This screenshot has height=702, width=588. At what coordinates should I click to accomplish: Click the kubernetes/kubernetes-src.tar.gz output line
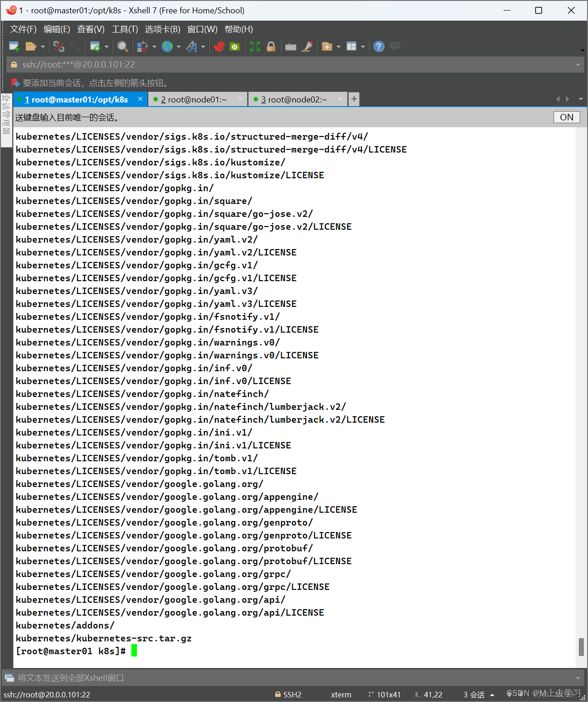click(103, 638)
